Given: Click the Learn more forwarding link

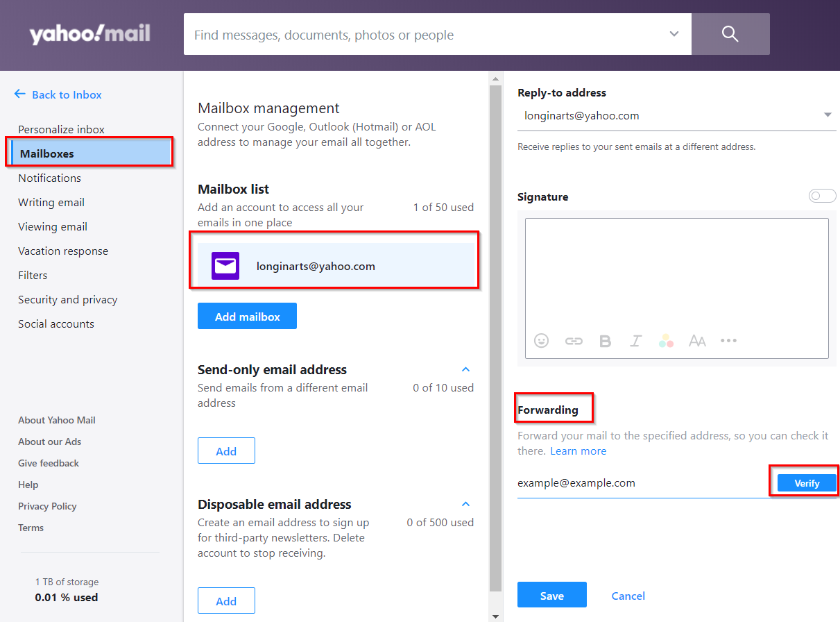Looking at the screenshot, I should (x=578, y=451).
